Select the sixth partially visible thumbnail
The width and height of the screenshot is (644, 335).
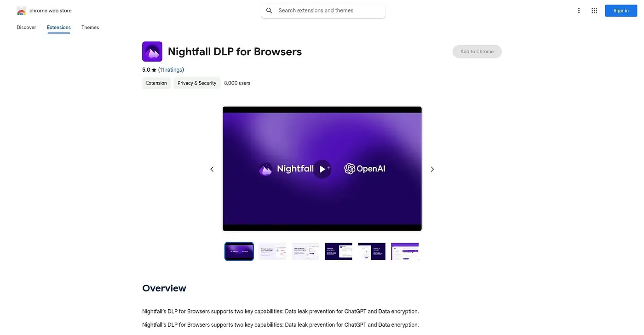405,251
